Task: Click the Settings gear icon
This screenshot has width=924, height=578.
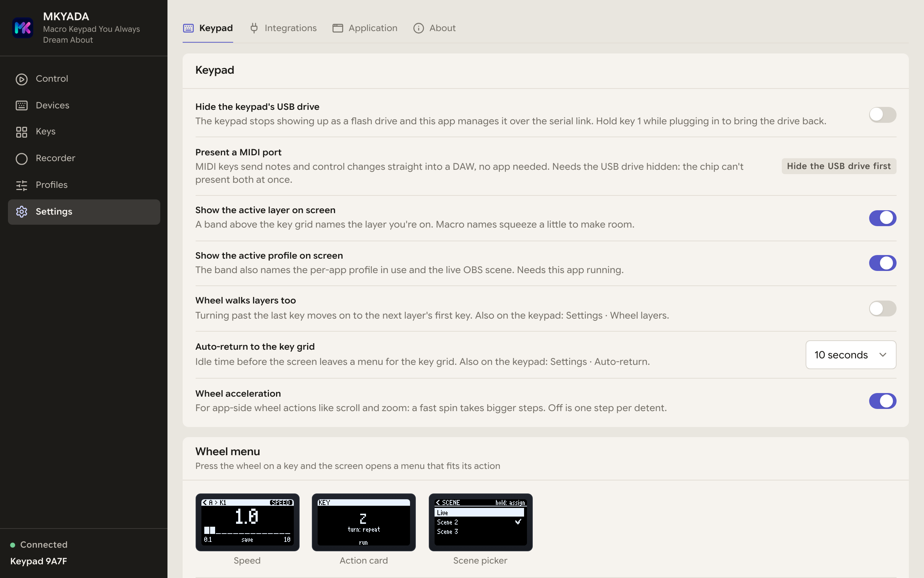Action: point(21,212)
